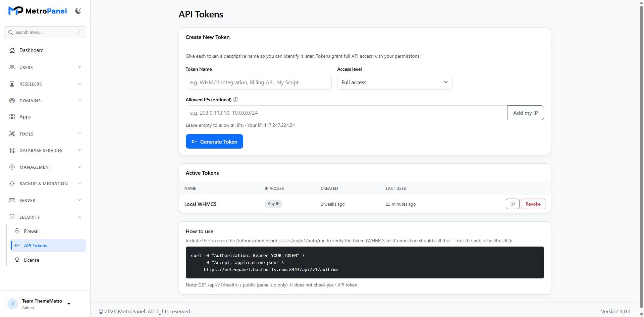Click the Domains globe icon
Viewport: 644px width, 317px height.
(x=12, y=101)
